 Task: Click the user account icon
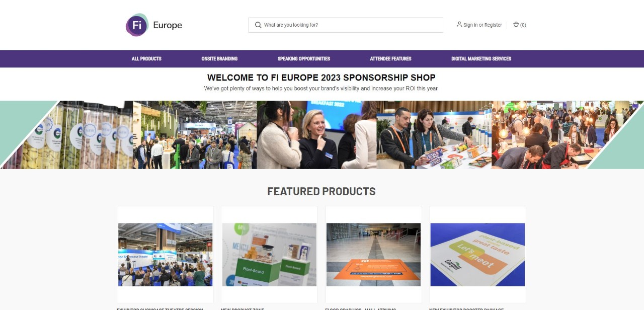click(459, 24)
